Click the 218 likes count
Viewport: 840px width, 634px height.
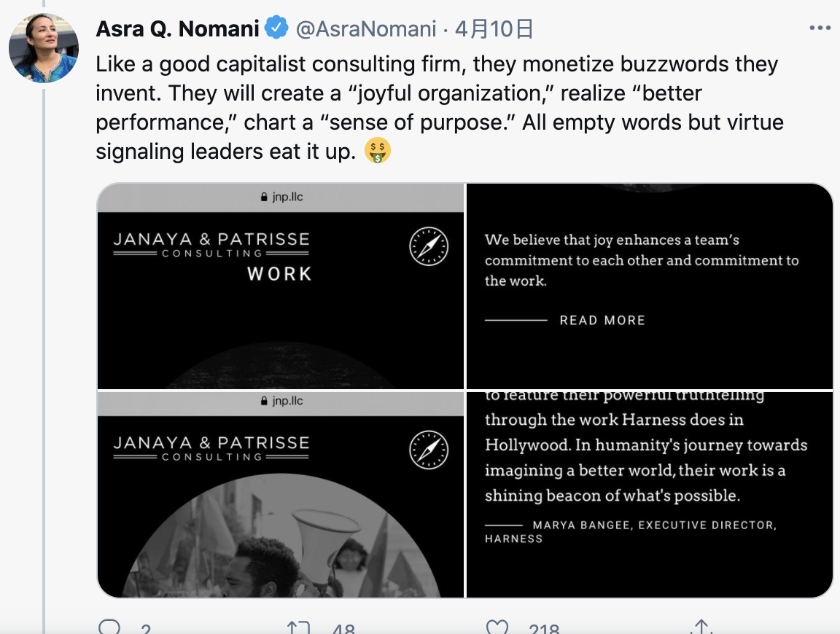pyautogui.click(x=545, y=630)
